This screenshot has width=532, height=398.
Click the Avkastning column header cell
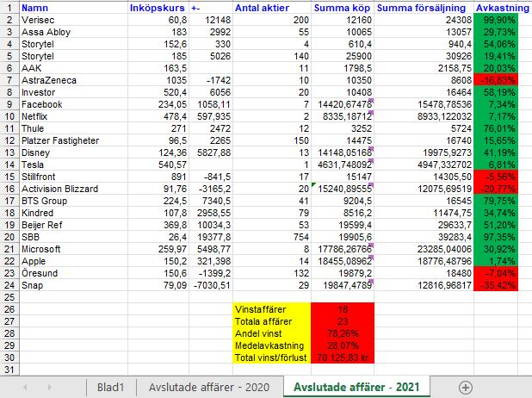(x=502, y=7)
